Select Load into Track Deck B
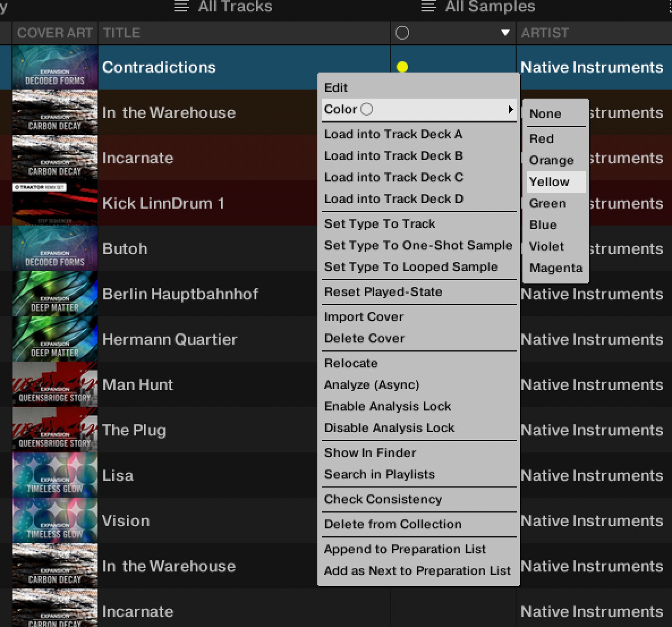Screen dimensions: 672x627 click(x=393, y=156)
